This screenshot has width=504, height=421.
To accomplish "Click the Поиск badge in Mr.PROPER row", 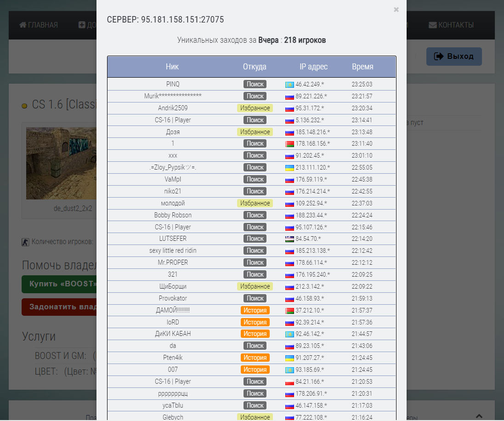I will pos(255,263).
